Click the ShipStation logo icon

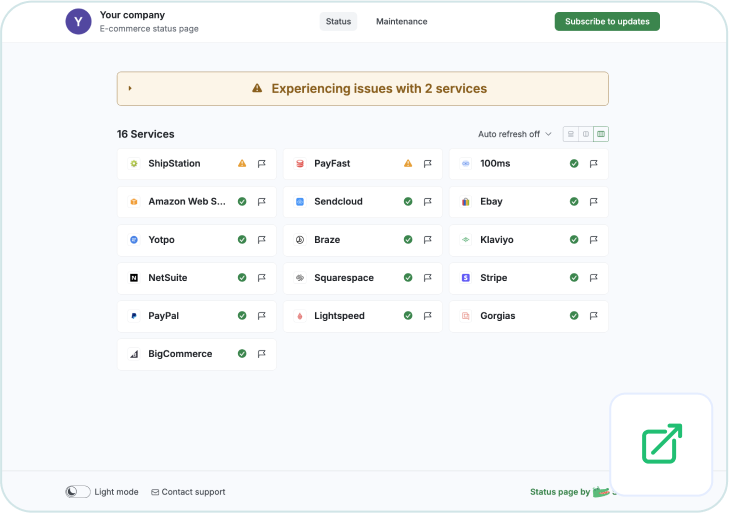click(x=134, y=164)
